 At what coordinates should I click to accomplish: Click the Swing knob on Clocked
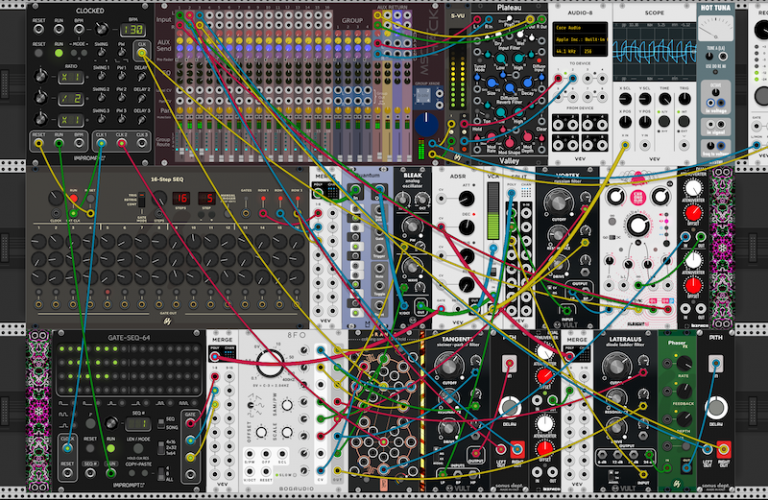tap(101, 53)
